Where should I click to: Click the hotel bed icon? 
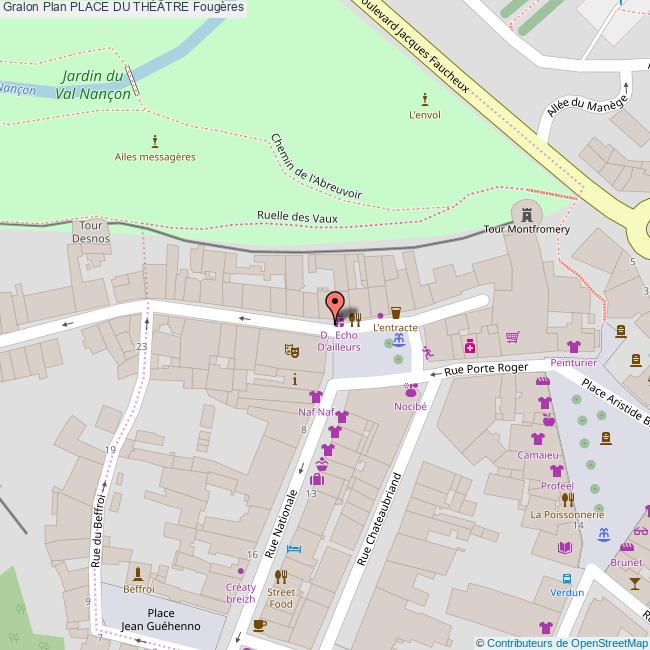pos(294,549)
